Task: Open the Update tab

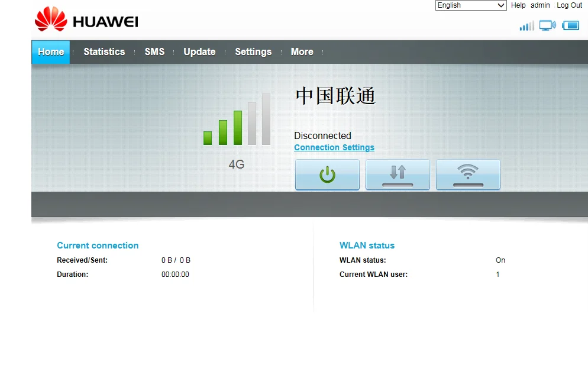Action: 199,51
